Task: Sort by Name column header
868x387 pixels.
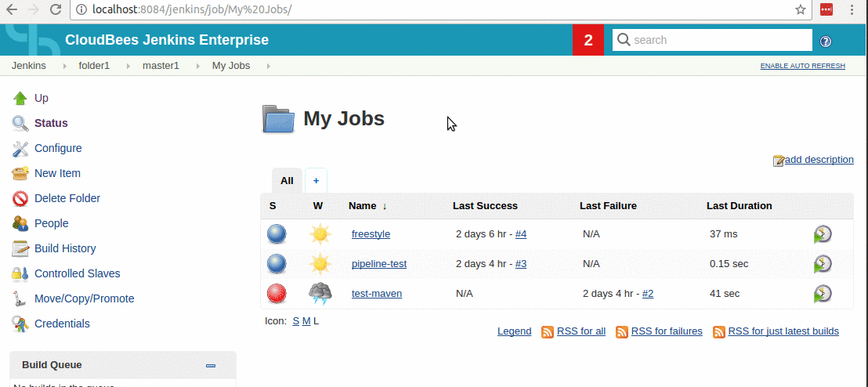Action: pos(367,206)
